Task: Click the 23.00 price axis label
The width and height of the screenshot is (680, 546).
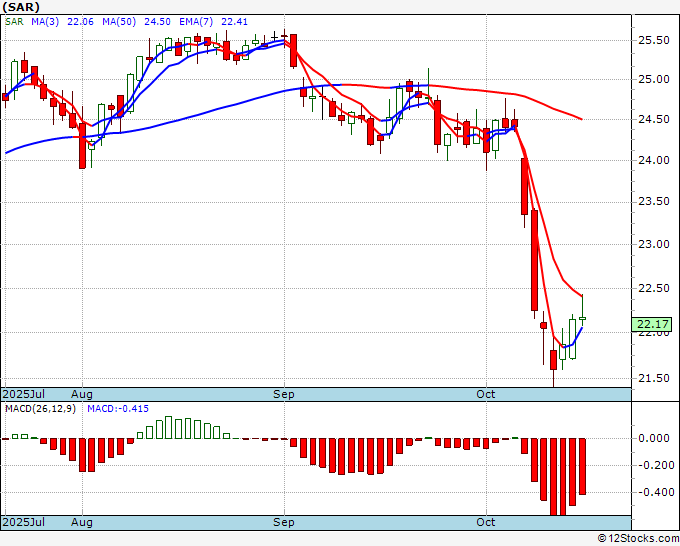Action: (654, 244)
